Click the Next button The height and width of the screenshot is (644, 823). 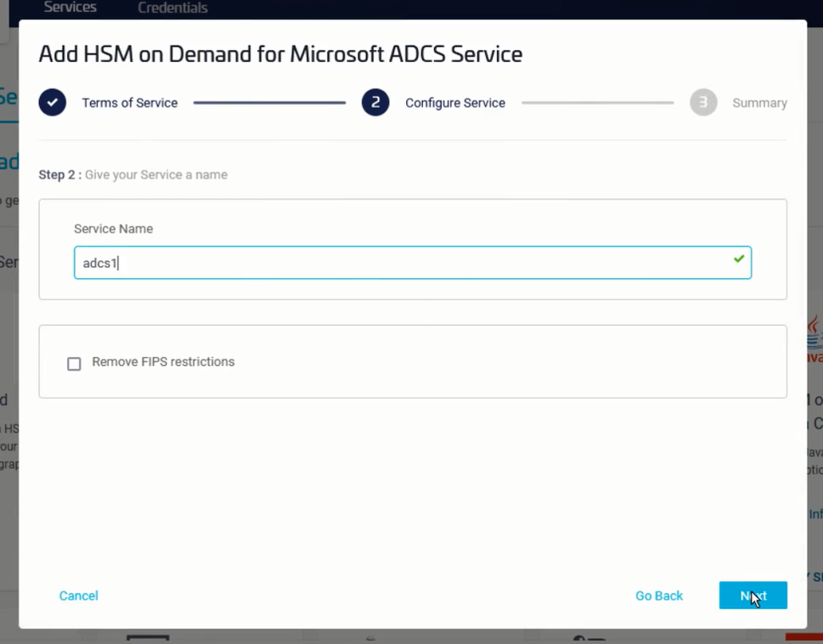pos(753,596)
